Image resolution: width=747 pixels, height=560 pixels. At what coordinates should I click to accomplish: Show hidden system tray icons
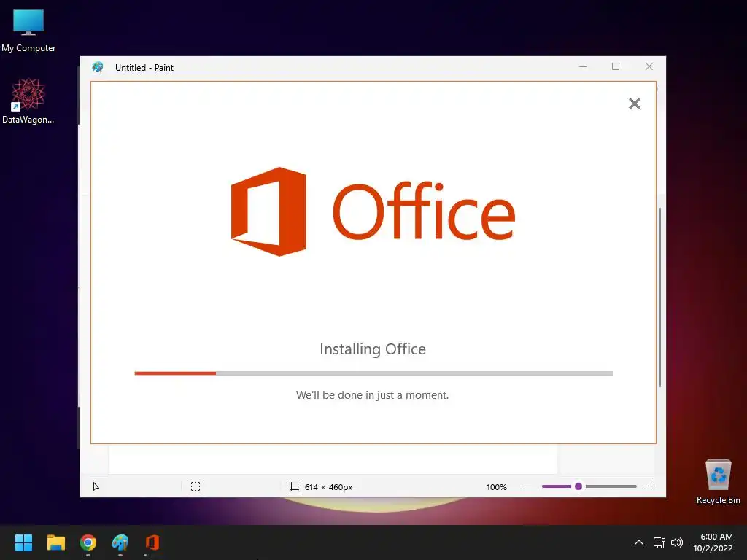click(639, 542)
